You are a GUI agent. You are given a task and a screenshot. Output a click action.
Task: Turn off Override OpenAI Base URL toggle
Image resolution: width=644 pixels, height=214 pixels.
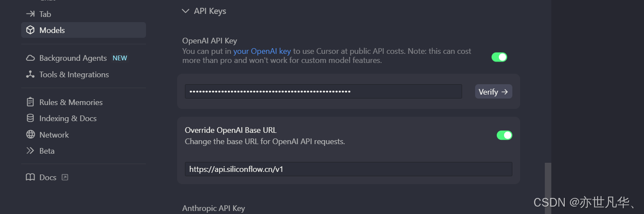pos(504,135)
